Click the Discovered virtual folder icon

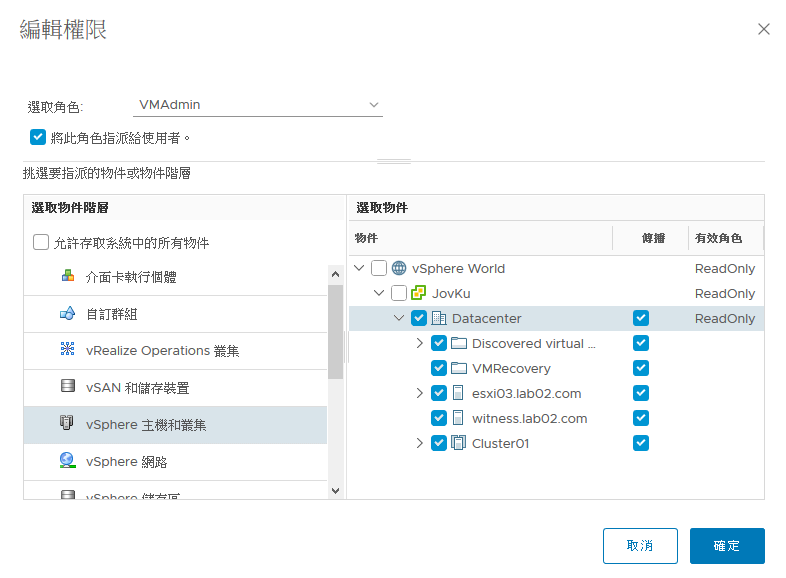(459, 343)
